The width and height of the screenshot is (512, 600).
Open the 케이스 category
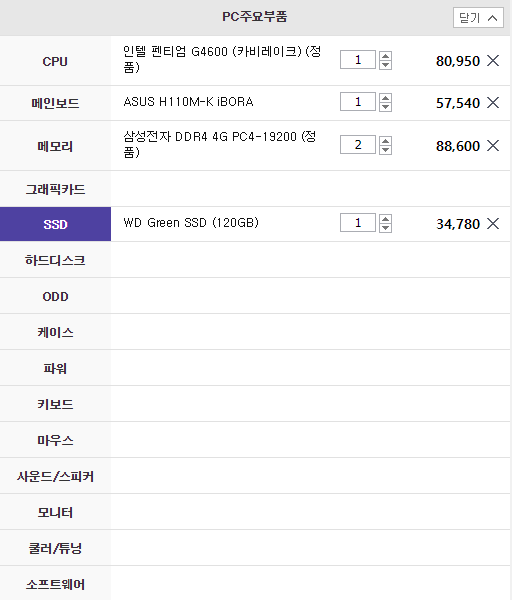point(55,332)
